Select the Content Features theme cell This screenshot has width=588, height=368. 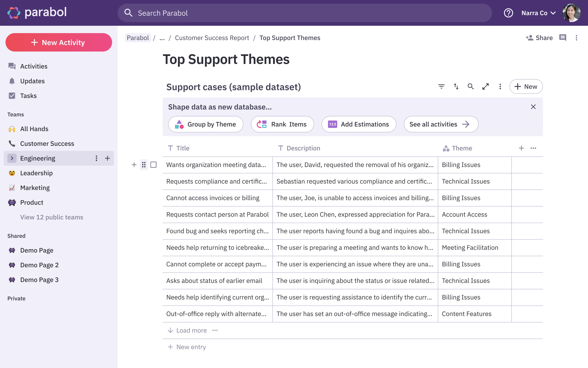[475, 314]
